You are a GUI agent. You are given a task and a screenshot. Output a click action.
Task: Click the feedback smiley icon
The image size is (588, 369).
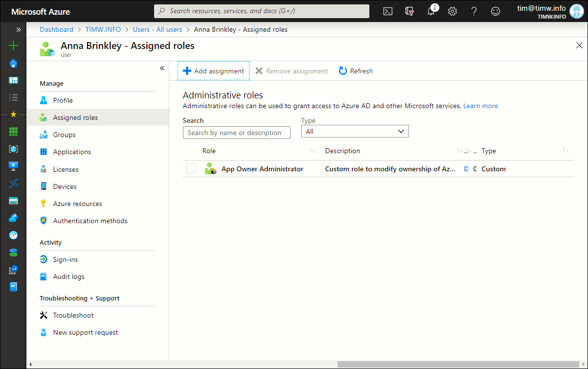tap(496, 11)
